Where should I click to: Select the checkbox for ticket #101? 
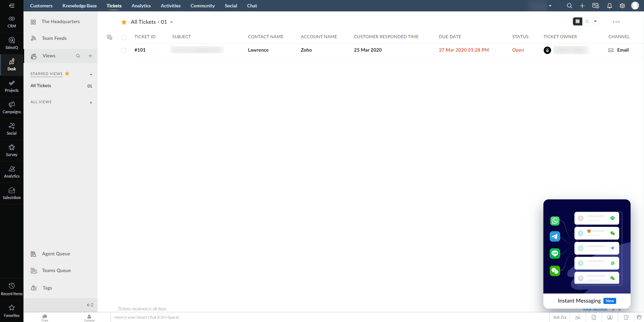[124, 50]
